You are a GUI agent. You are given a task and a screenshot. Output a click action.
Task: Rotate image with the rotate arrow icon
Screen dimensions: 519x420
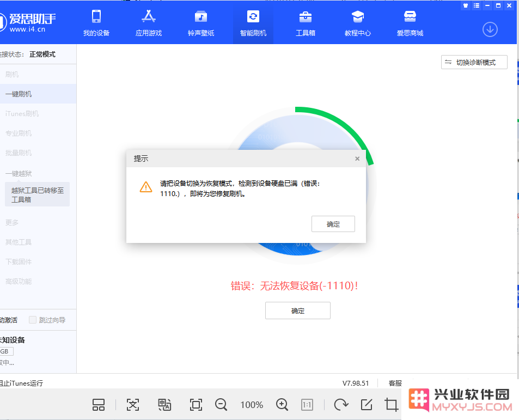(x=341, y=404)
